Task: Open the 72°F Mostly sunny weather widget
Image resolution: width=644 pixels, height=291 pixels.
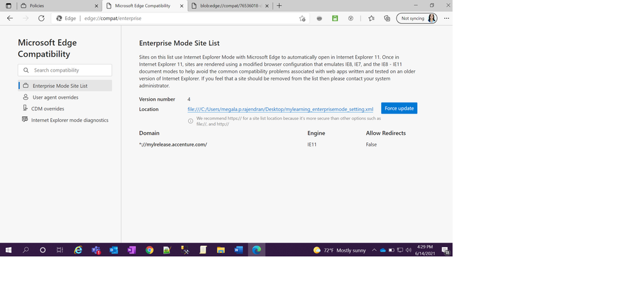Action: point(339,250)
